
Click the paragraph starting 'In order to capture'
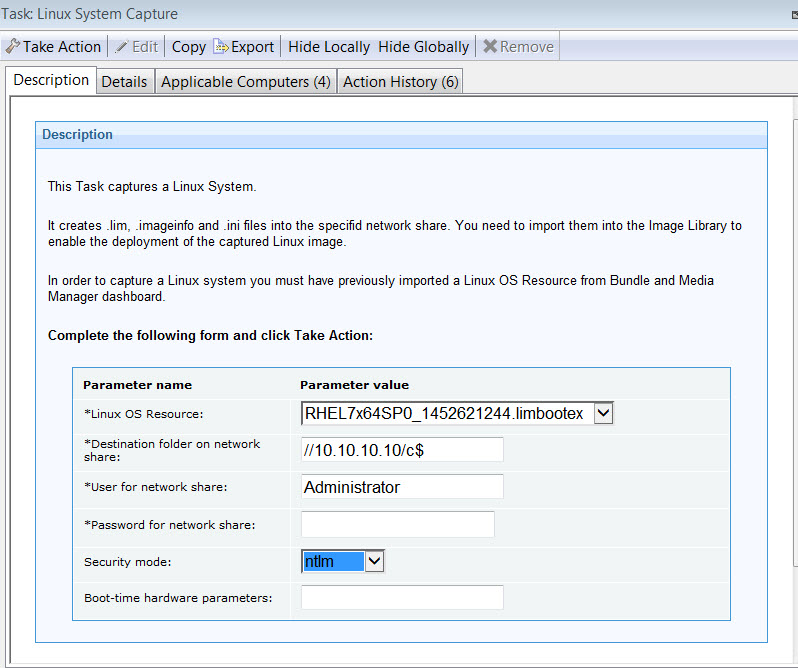pyautogui.click(x=381, y=288)
